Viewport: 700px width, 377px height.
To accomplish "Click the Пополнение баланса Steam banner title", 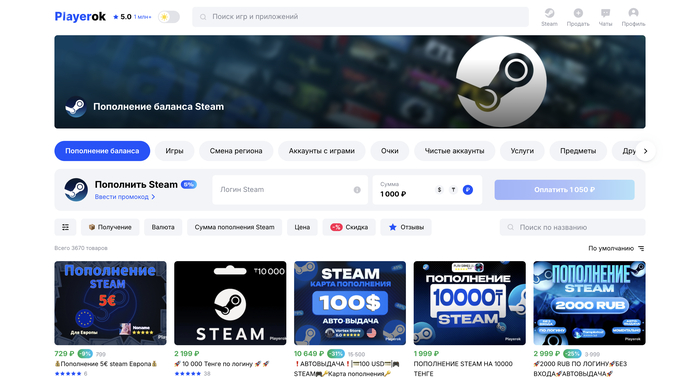I will click(158, 107).
